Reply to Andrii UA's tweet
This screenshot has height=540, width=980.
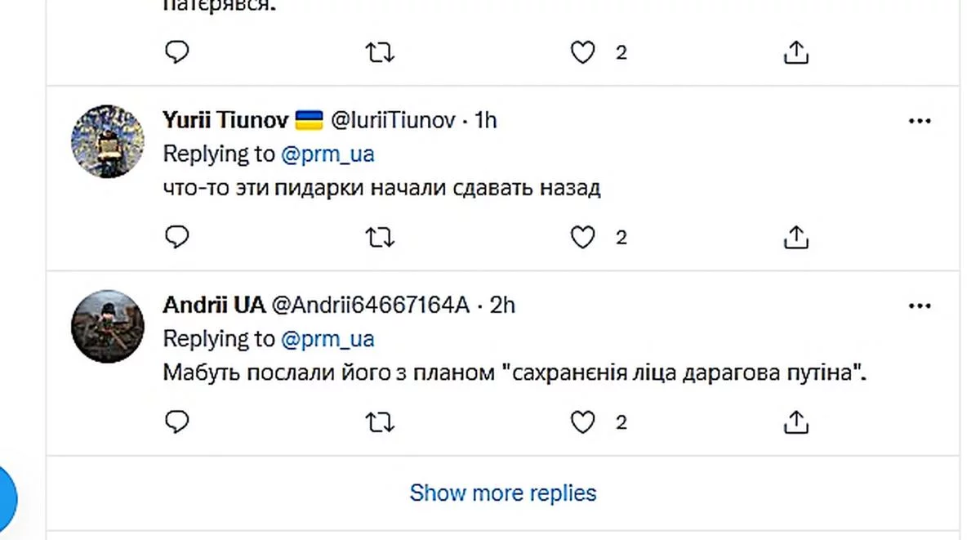coord(177,422)
